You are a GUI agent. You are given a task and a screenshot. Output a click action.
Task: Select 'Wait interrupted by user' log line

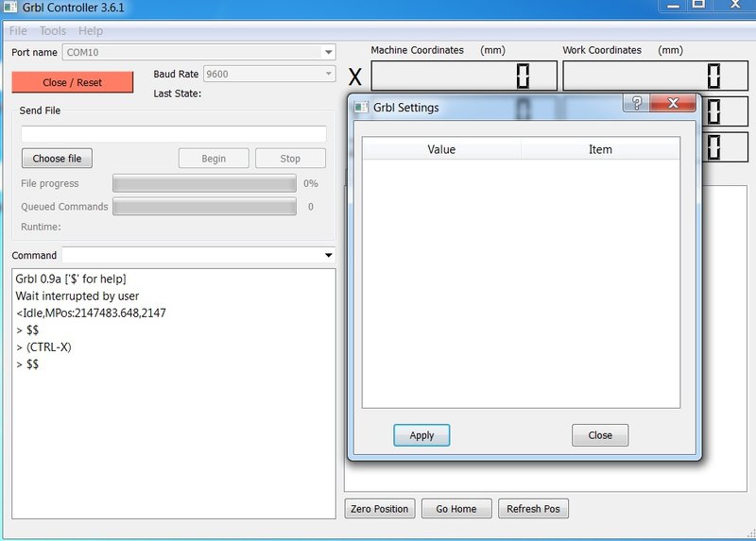pyautogui.click(x=77, y=296)
